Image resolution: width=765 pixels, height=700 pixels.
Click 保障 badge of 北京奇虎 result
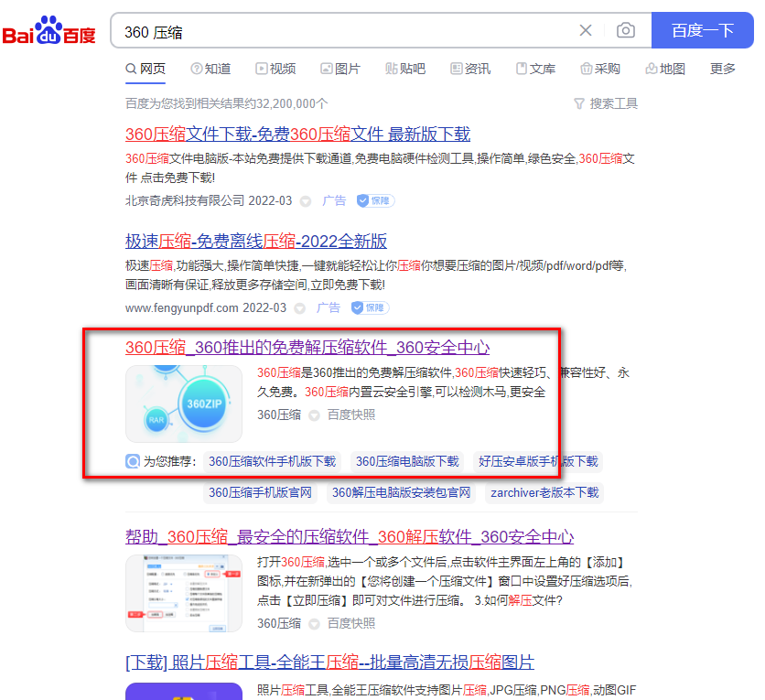coord(375,200)
